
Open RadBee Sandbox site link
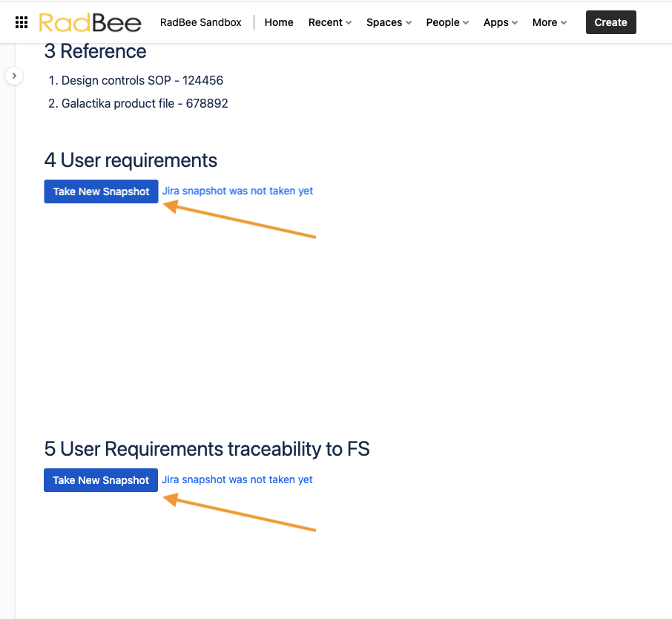click(200, 22)
